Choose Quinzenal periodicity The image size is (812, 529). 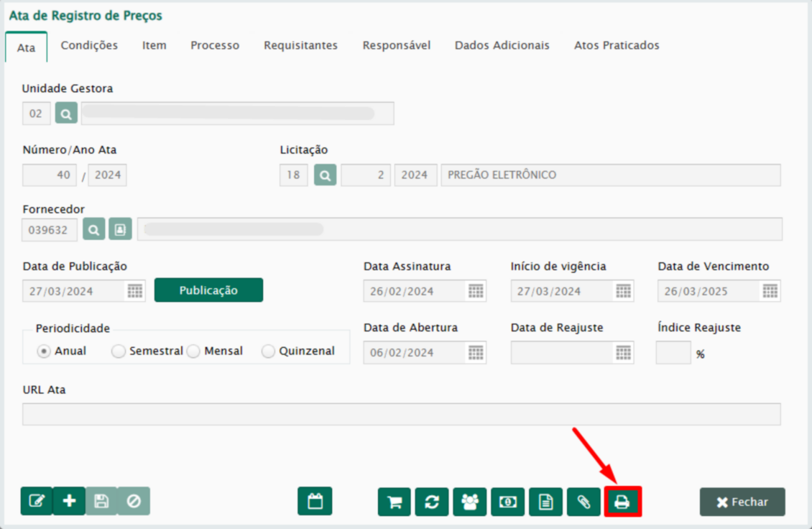pyautogui.click(x=269, y=351)
